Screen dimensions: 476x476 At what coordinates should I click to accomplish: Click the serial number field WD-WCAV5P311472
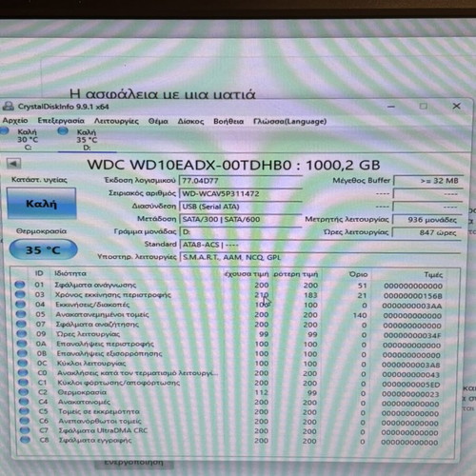pyautogui.click(x=241, y=193)
